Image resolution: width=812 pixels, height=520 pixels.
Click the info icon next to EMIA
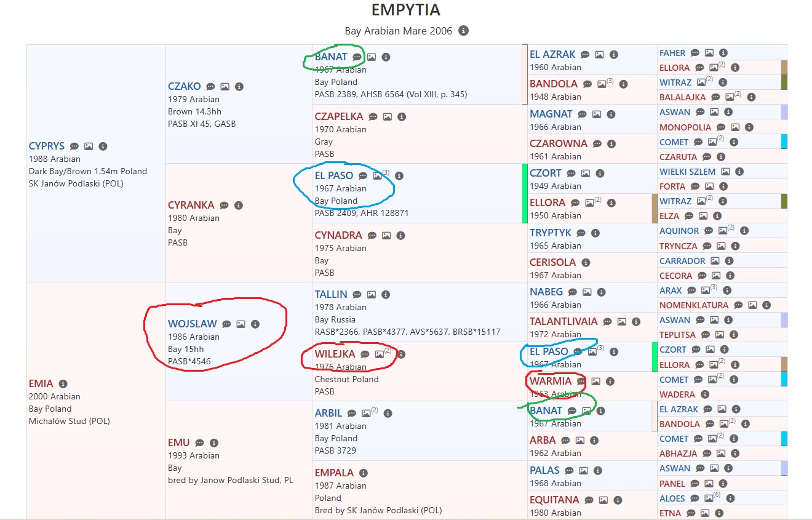(x=63, y=384)
